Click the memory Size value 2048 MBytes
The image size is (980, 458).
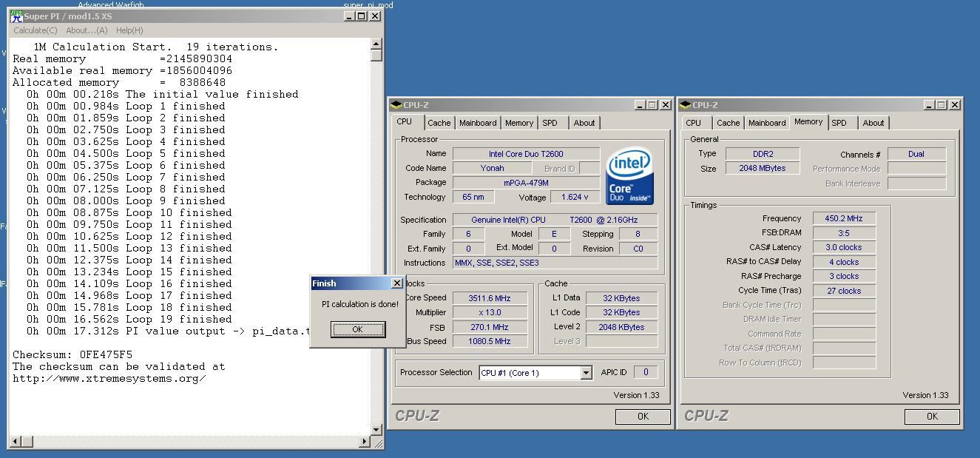(x=762, y=168)
